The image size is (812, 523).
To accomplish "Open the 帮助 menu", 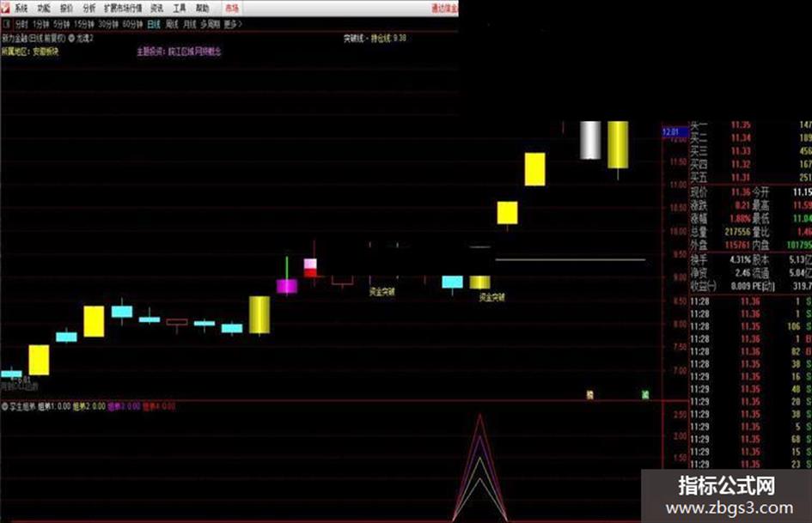I will (203, 9).
